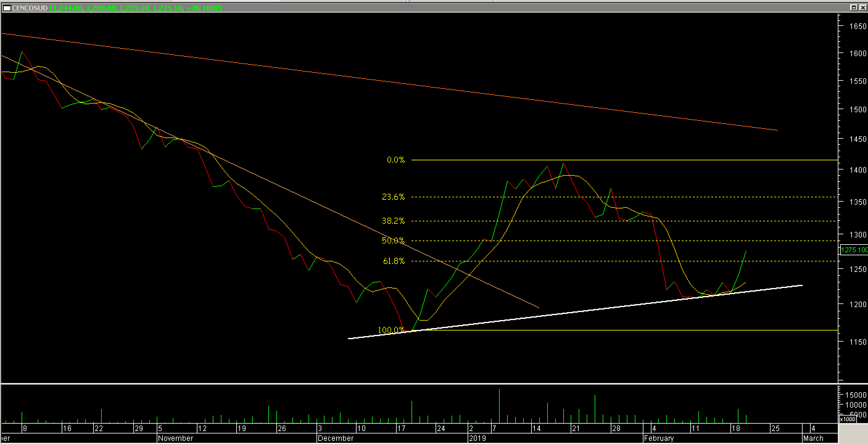Click the date label 24 in December

pos(441,429)
